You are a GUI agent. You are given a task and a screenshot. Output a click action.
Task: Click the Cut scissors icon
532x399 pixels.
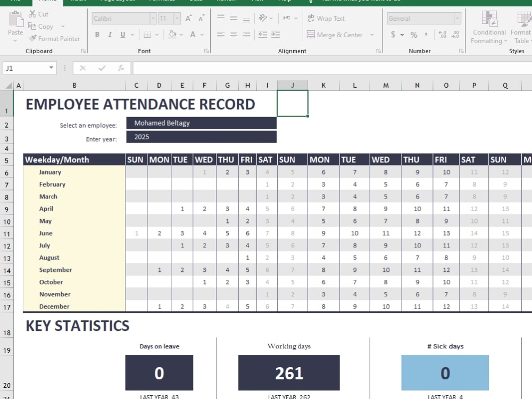(32, 14)
